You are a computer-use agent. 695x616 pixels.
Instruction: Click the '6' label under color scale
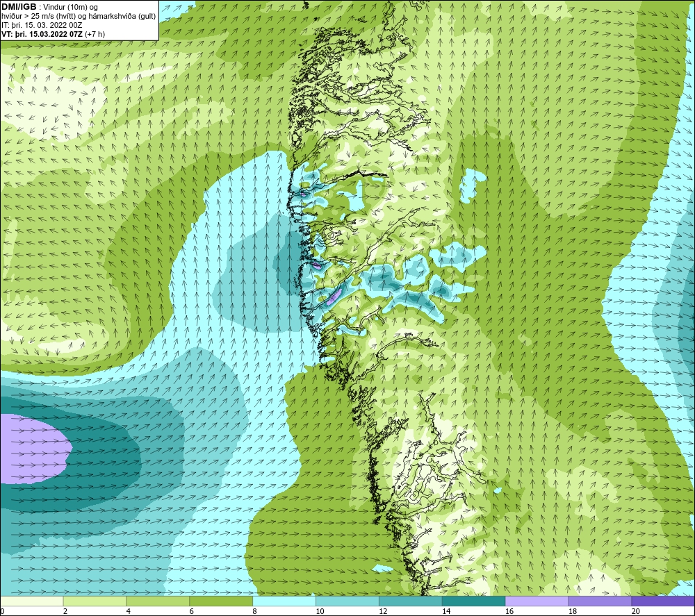[192, 611]
